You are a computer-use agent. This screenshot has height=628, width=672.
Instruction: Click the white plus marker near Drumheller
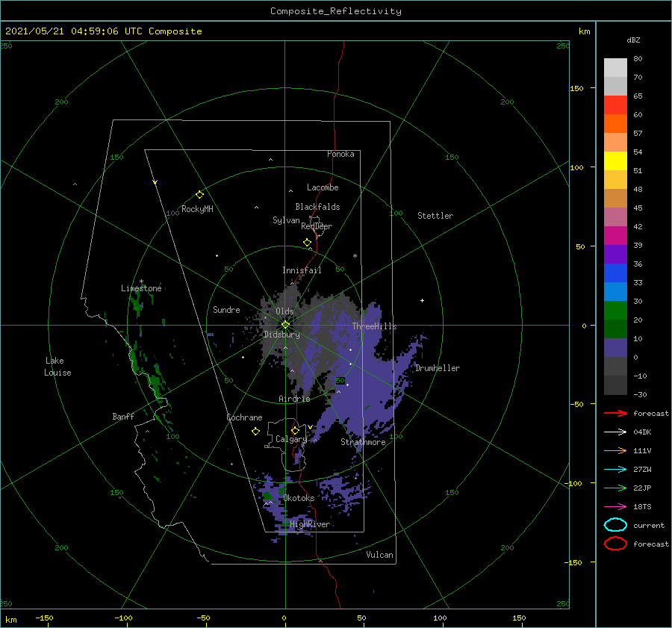click(422, 300)
